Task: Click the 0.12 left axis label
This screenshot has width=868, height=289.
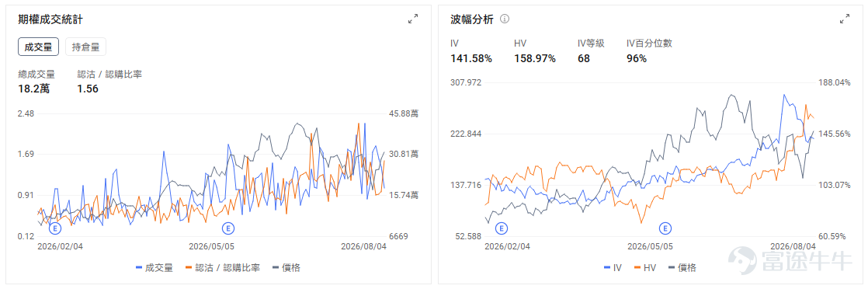Action: 26,236
